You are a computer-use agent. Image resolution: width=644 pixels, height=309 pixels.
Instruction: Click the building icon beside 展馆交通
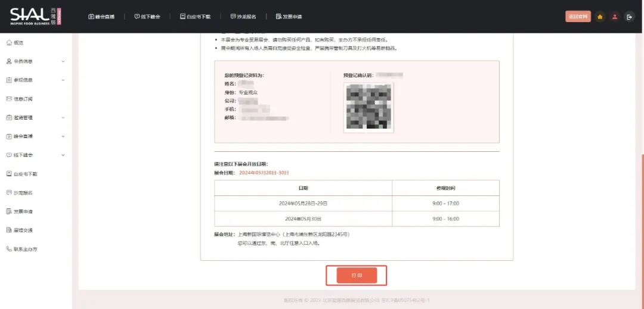click(x=9, y=230)
